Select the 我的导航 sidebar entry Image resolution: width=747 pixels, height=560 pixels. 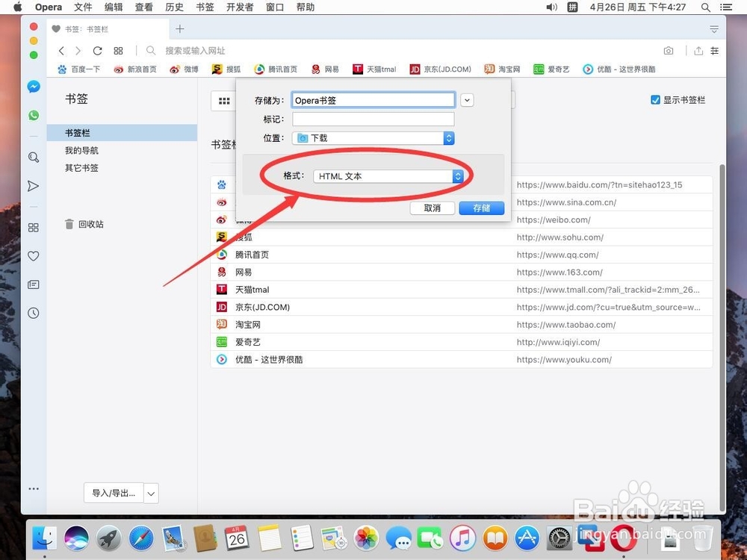(82, 150)
